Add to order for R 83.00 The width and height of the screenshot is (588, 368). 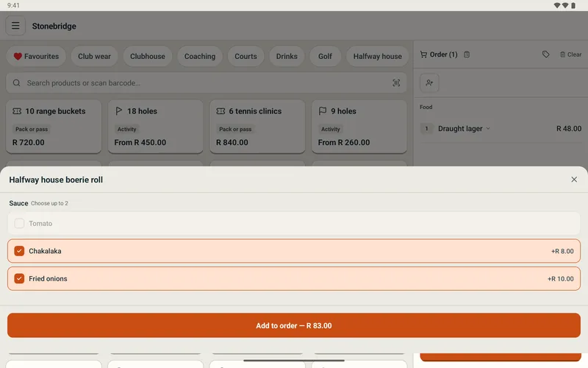(x=294, y=325)
